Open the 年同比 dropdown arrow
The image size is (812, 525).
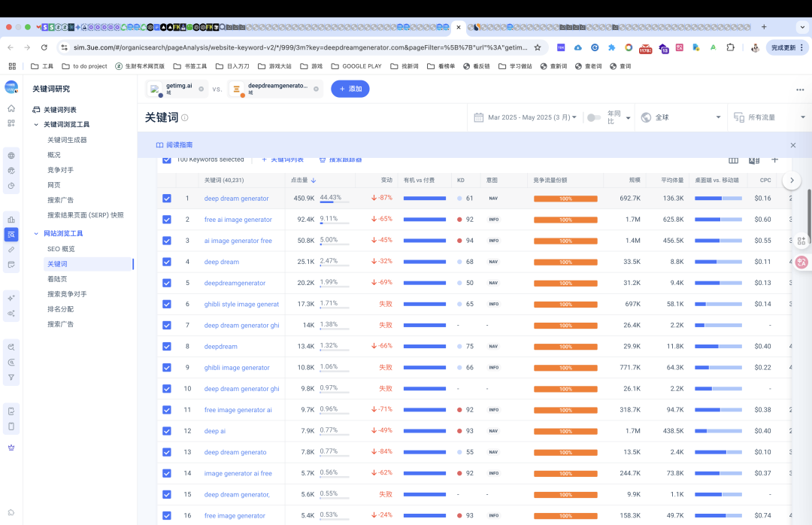pyautogui.click(x=628, y=118)
